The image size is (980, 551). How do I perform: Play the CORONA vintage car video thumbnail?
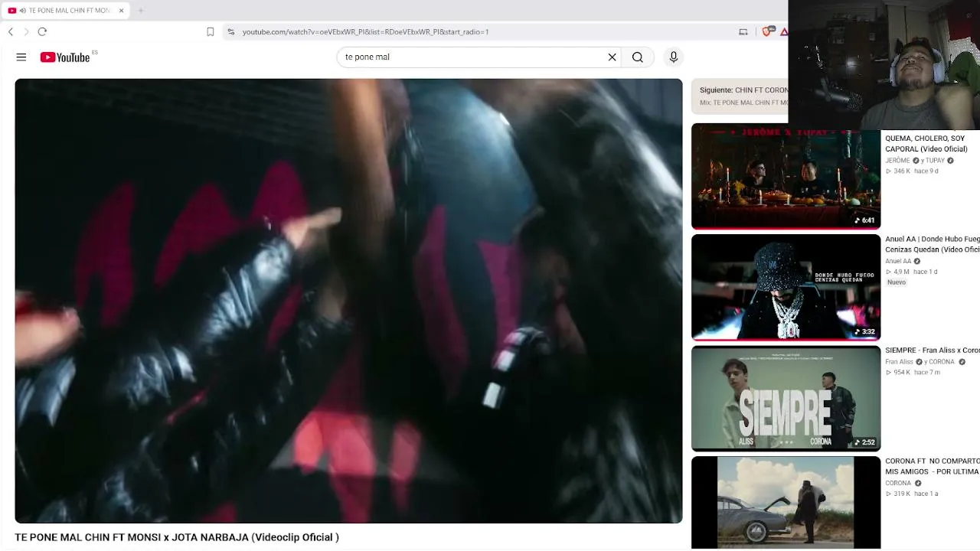click(x=786, y=503)
